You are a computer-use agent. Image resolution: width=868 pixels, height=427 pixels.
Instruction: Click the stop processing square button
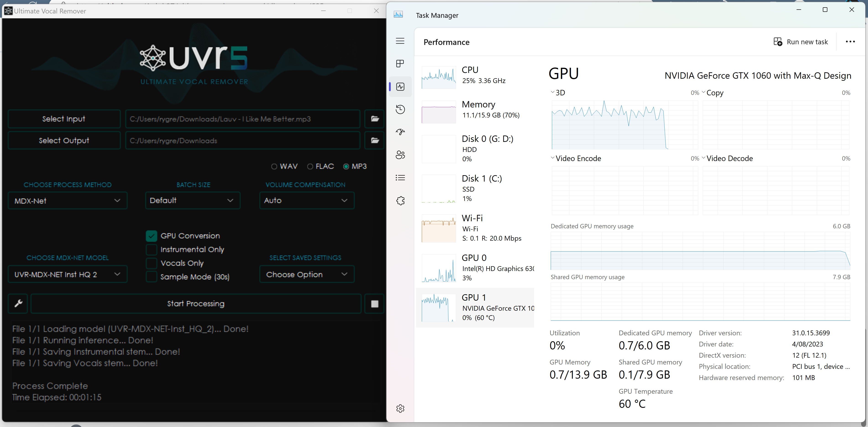tap(374, 304)
